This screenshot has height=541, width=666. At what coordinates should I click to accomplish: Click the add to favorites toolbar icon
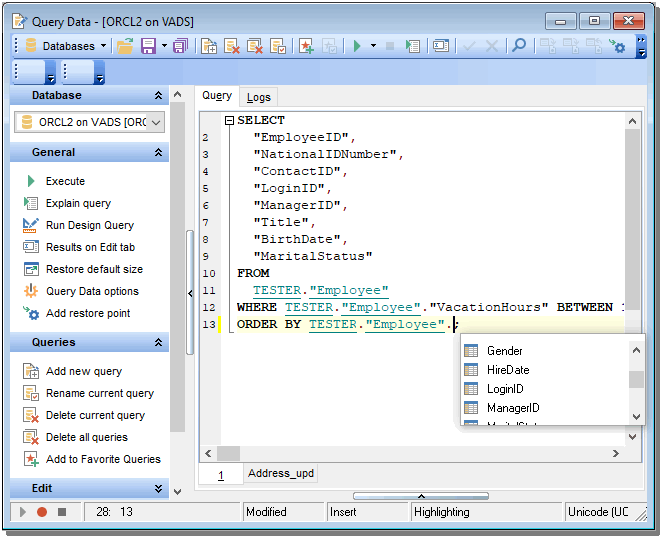tap(306, 46)
